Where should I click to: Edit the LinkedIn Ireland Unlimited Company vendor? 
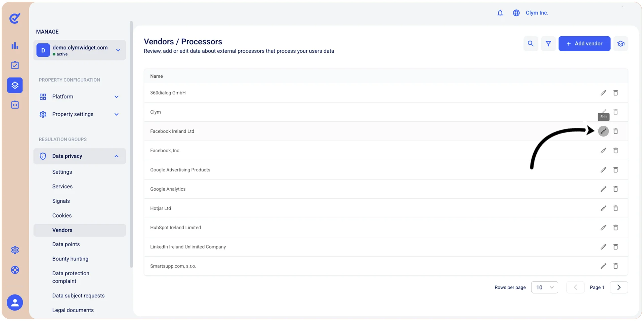(x=603, y=247)
